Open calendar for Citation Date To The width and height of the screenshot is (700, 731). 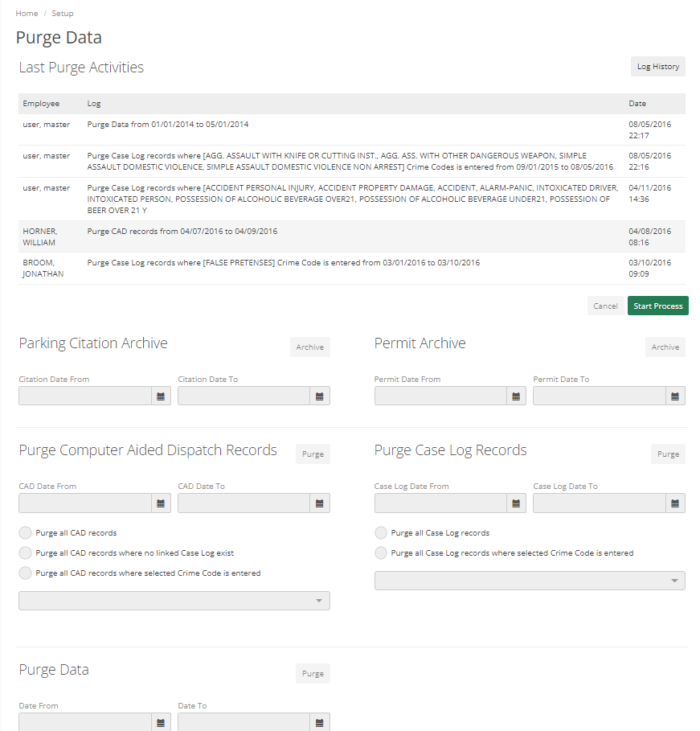click(x=320, y=396)
